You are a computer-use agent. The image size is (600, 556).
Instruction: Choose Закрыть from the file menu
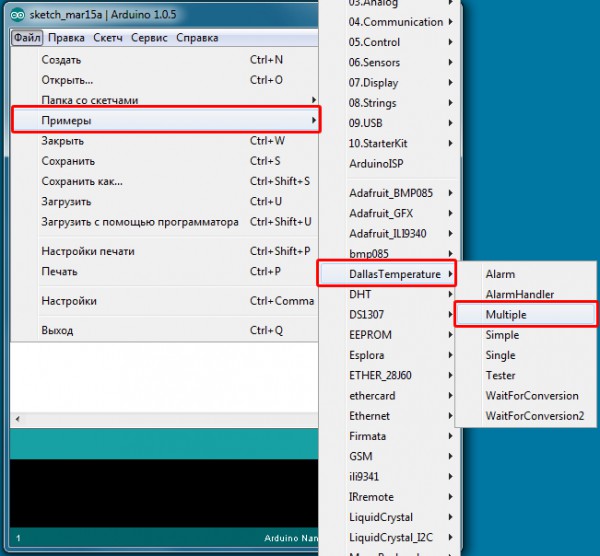click(165, 141)
